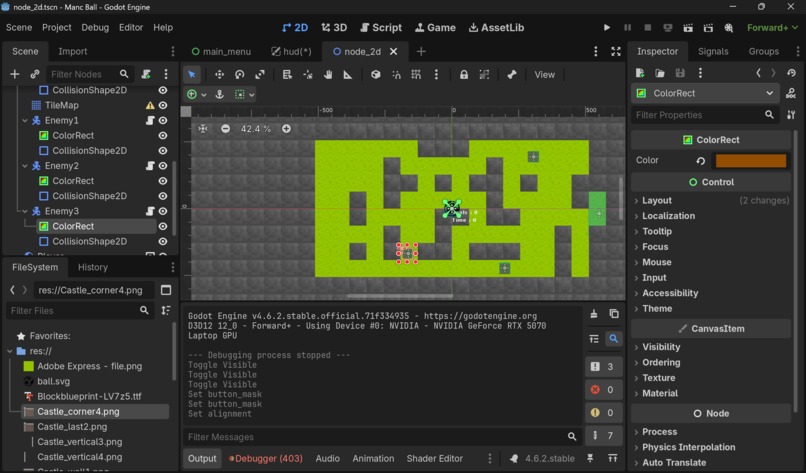Copy output log icon
806x473 pixels.
[x=614, y=314]
